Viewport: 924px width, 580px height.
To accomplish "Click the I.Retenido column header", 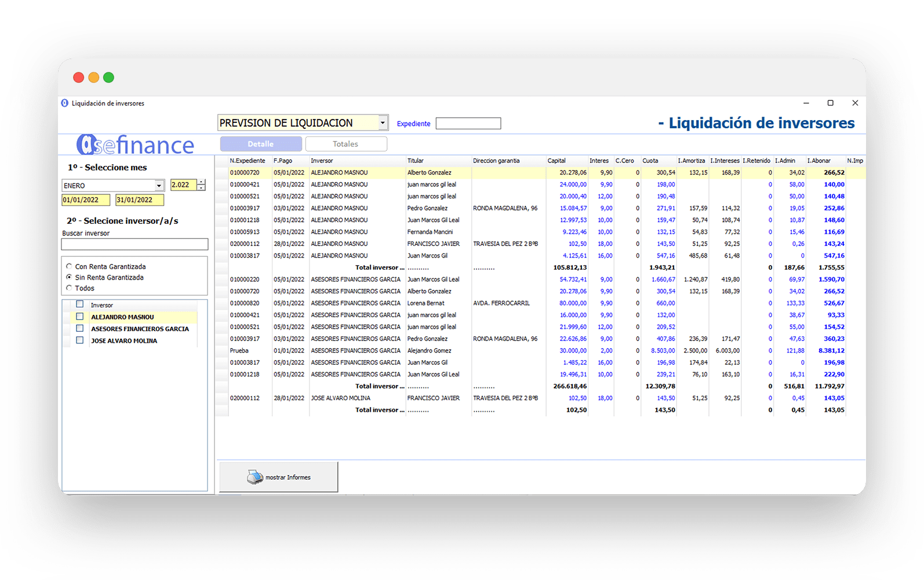I will 756,161.
